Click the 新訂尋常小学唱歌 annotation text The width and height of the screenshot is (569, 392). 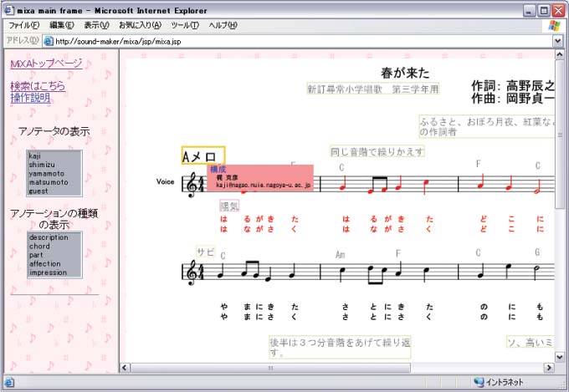(372, 89)
